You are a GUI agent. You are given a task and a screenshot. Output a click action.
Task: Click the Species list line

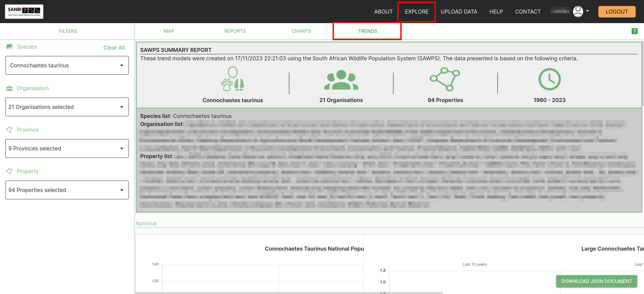click(x=186, y=116)
